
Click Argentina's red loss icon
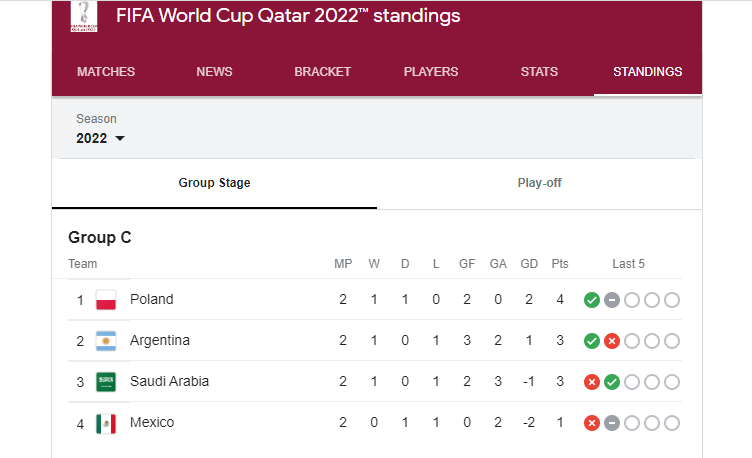[612, 341]
